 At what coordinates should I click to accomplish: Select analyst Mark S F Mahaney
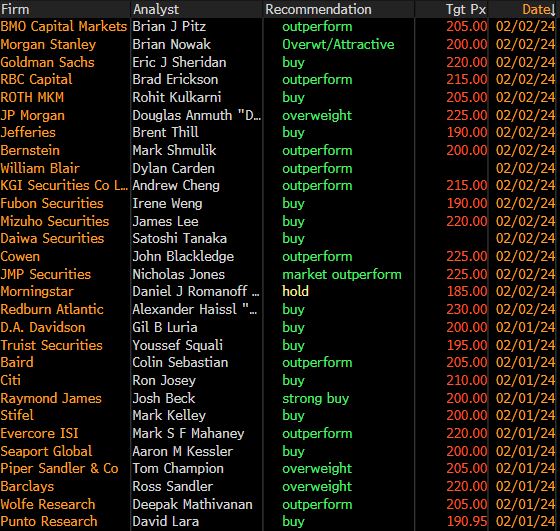[188, 433]
